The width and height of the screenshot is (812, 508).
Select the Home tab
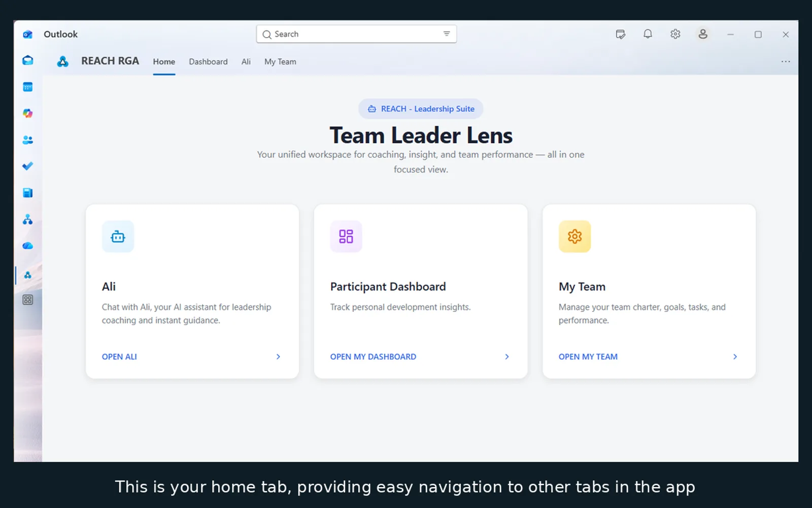click(x=164, y=61)
